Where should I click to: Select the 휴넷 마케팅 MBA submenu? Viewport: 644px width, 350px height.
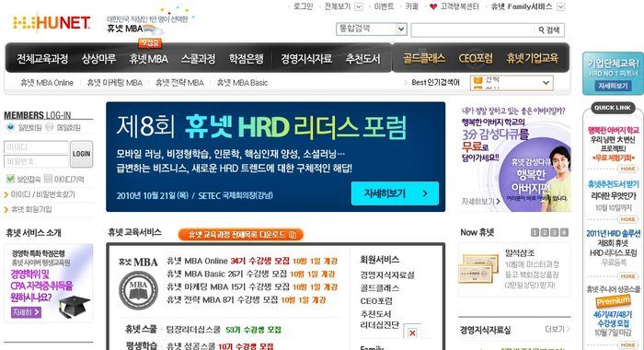115,83
